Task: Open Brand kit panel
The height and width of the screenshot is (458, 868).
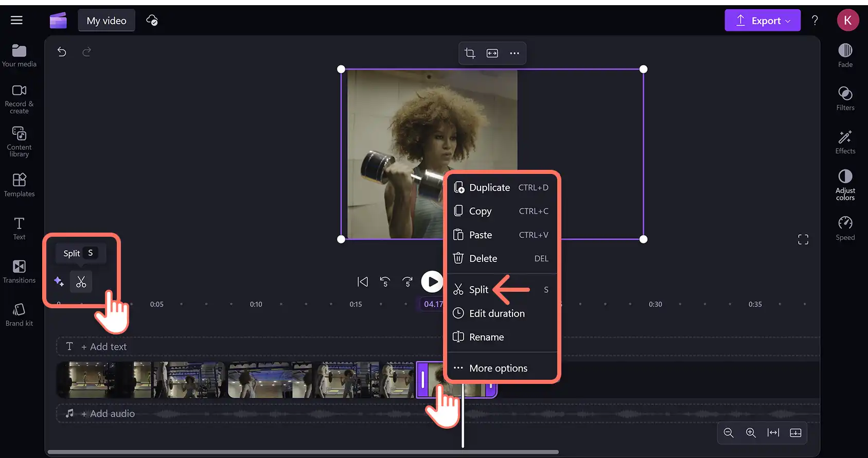Action: 19,315
